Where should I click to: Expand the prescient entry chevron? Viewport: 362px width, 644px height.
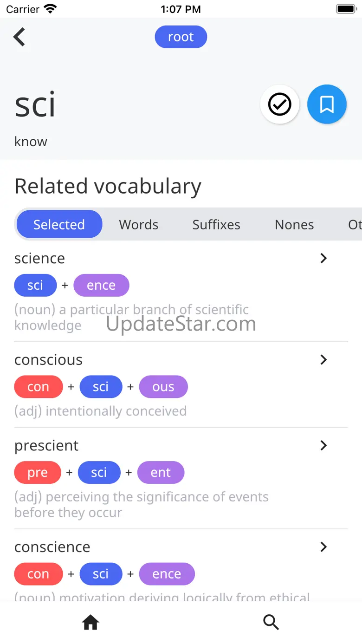tap(323, 445)
